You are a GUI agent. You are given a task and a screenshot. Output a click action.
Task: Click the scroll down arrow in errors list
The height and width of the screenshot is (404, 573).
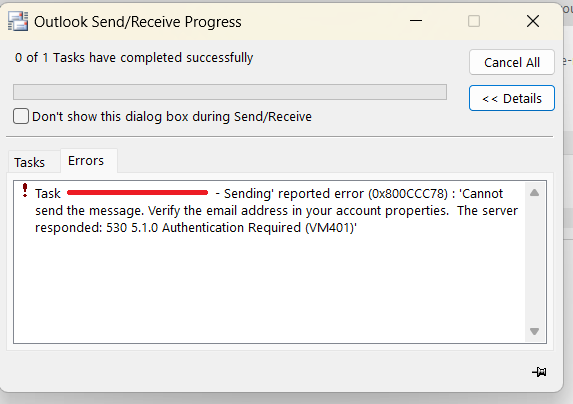534,331
